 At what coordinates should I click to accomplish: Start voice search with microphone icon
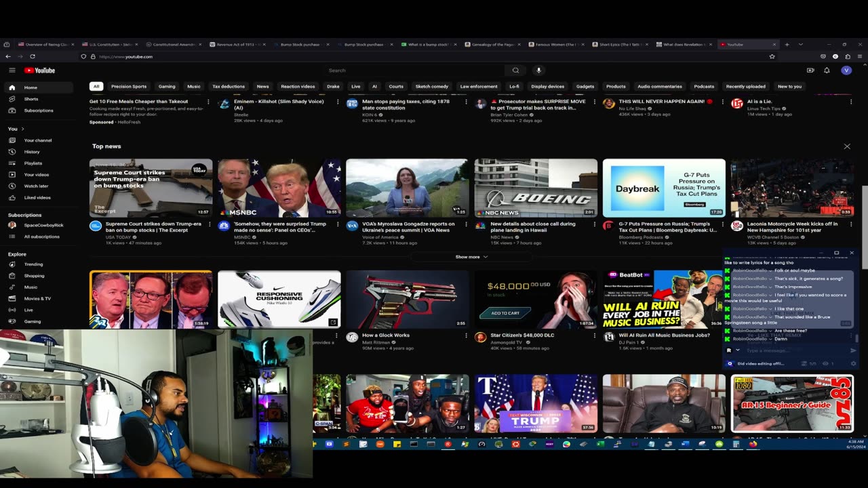coord(538,70)
